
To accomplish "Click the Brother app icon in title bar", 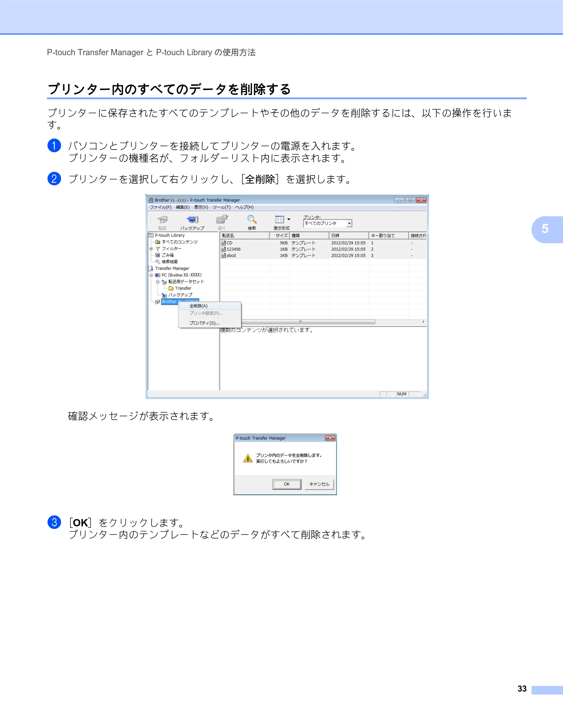I will 151,200.
